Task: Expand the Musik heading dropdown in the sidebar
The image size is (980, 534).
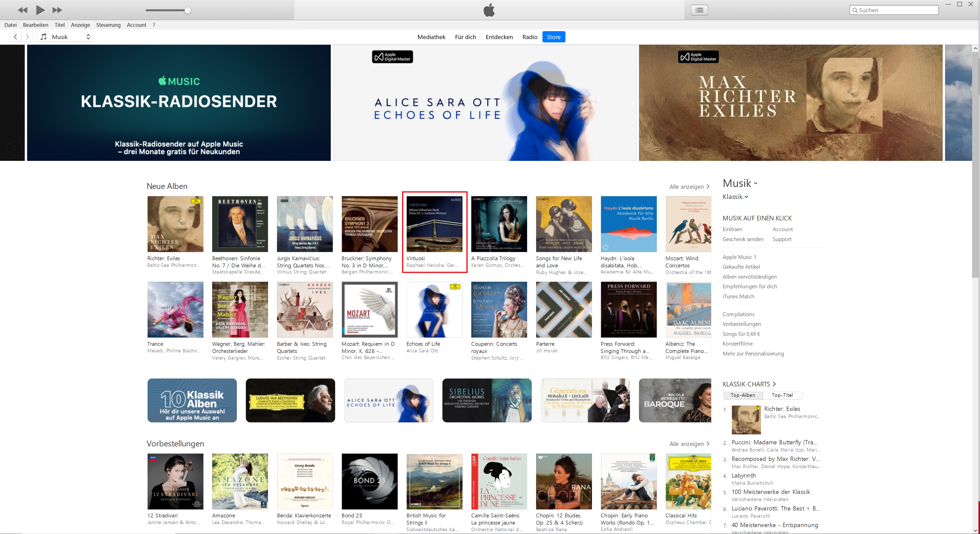Action: pos(740,183)
